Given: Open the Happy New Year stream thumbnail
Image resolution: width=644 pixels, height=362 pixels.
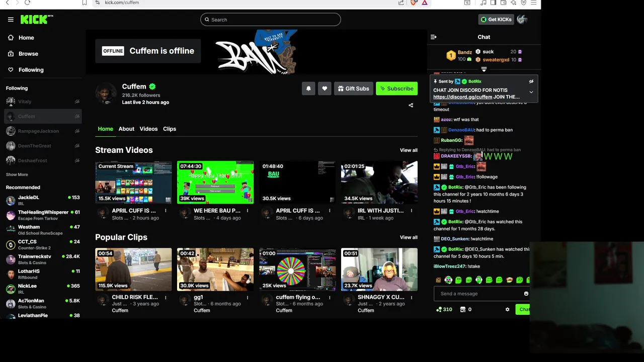Looking at the screenshot, I should click(x=215, y=182).
